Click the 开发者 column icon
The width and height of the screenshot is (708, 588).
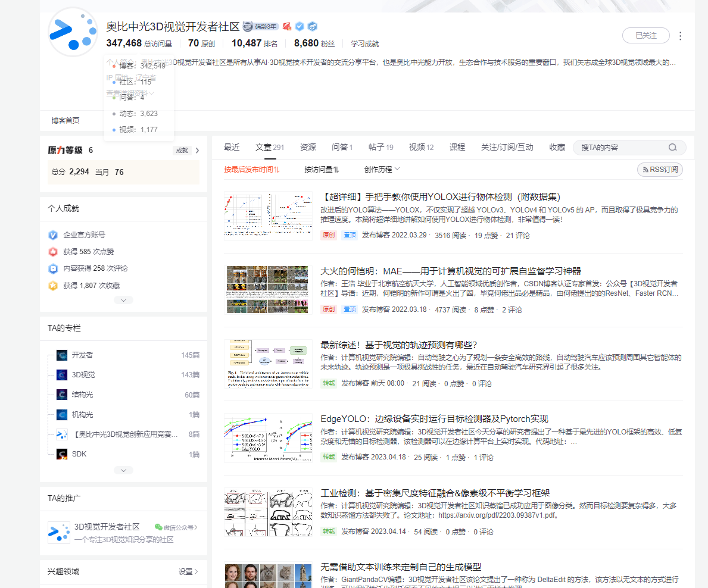click(62, 355)
